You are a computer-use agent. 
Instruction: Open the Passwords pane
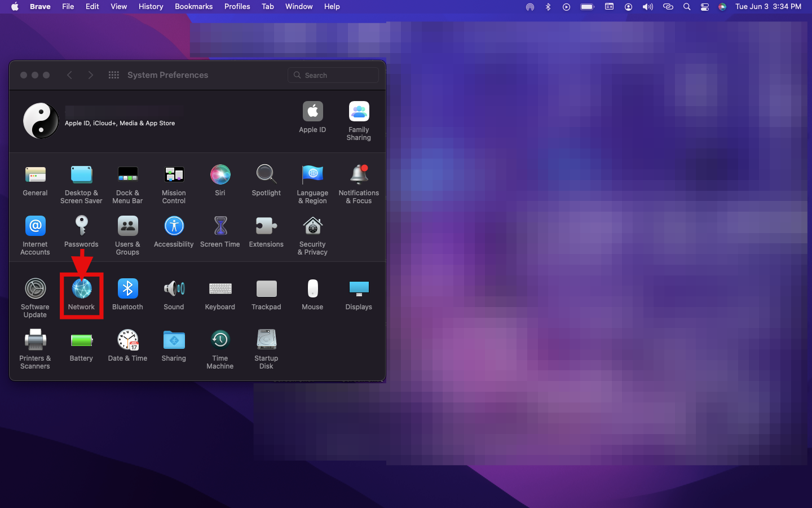click(81, 233)
